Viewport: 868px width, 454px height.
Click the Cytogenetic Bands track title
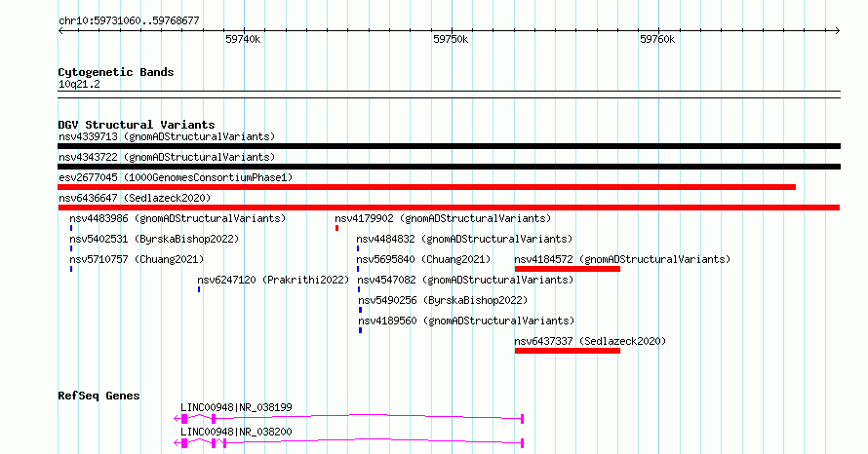(x=116, y=72)
